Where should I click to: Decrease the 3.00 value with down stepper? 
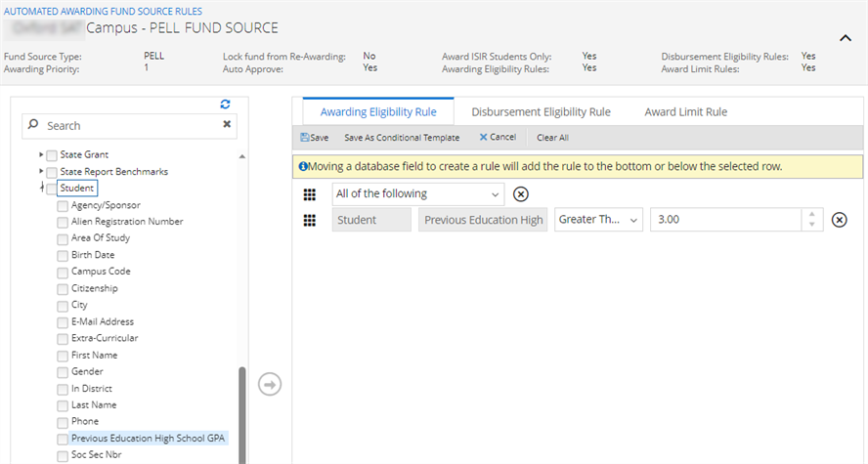point(811,225)
